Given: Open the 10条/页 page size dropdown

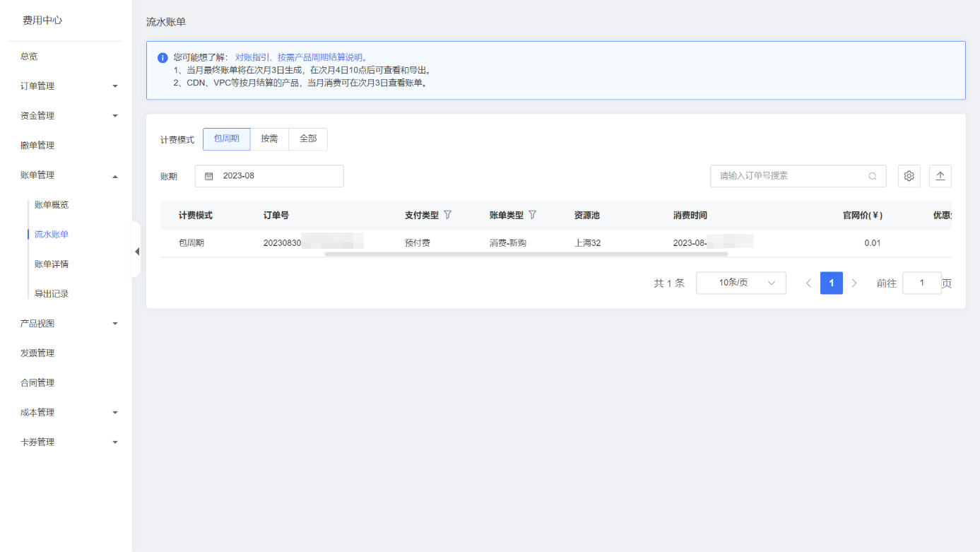Looking at the screenshot, I should click(740, 283).
